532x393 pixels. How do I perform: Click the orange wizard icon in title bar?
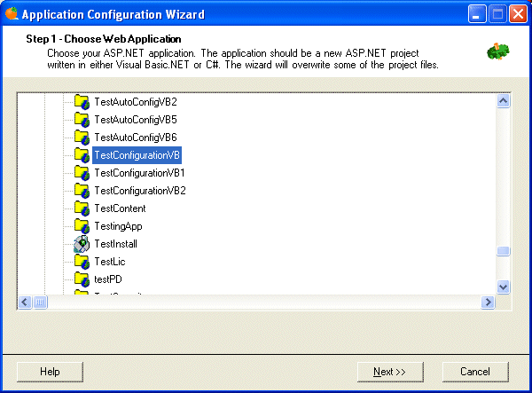click(x=12, y=14)
